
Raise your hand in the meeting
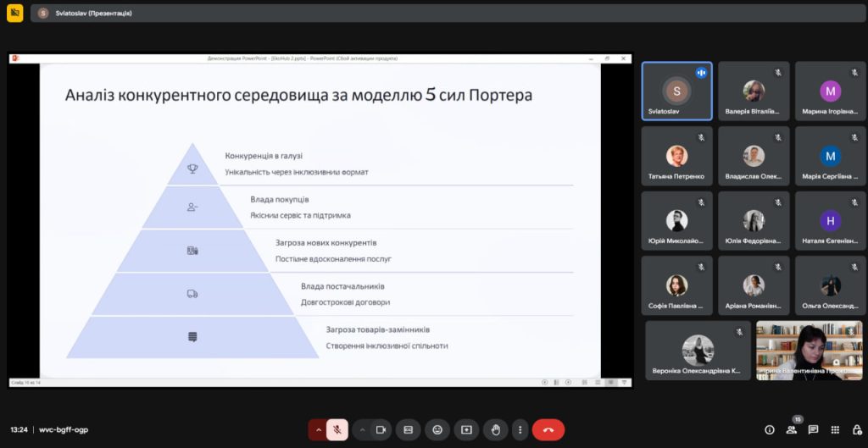[495, 429]
